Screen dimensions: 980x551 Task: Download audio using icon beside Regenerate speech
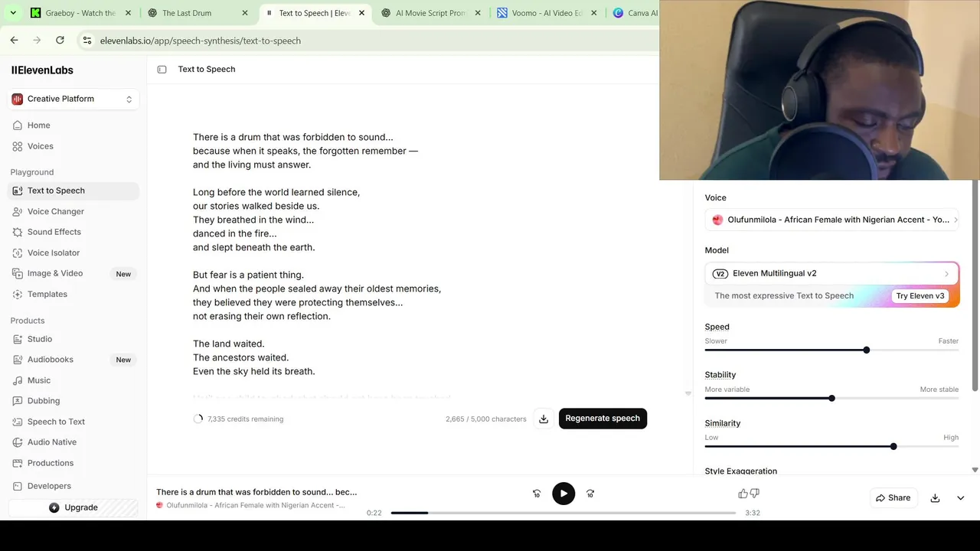pyautogui.click(x=544, y=419)
